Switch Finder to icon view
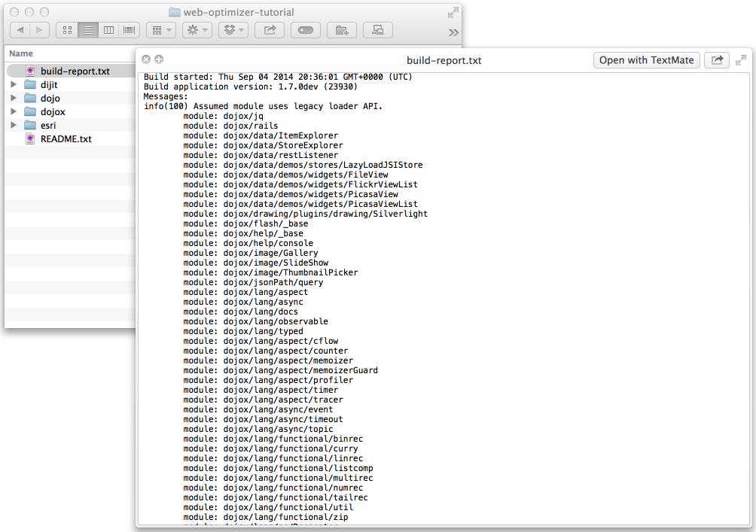 (67, 30)
